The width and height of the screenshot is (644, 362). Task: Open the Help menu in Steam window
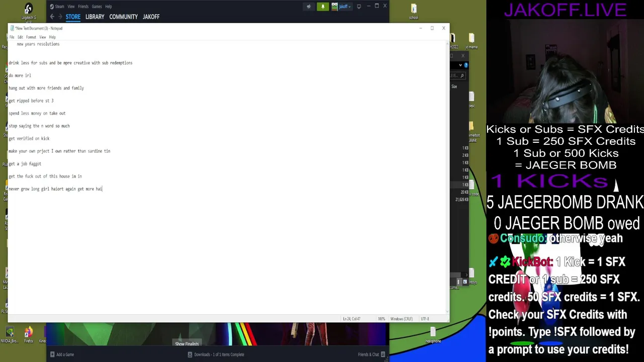pos(108,7)
